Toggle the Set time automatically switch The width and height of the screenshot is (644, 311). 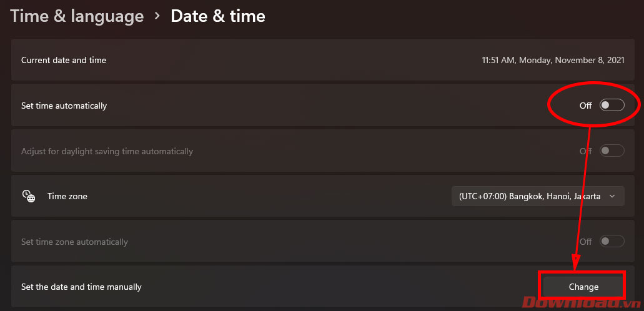pos(612,106)
